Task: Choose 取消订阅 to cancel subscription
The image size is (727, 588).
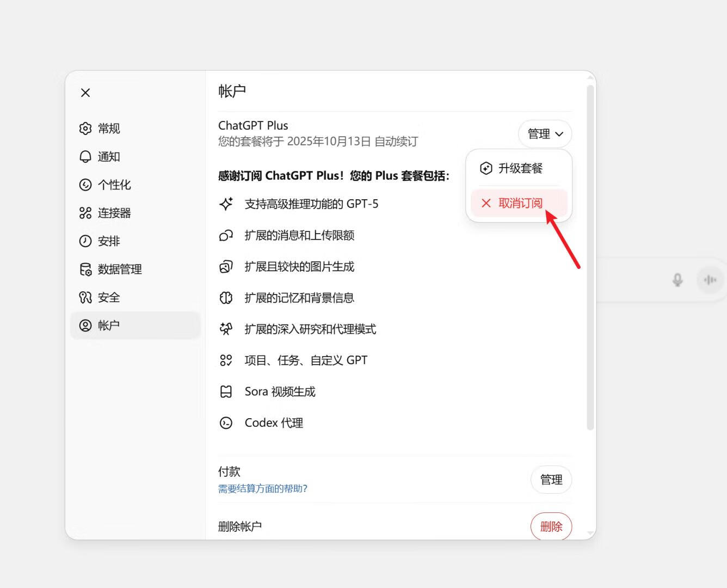Action: (x=520, y=203)
